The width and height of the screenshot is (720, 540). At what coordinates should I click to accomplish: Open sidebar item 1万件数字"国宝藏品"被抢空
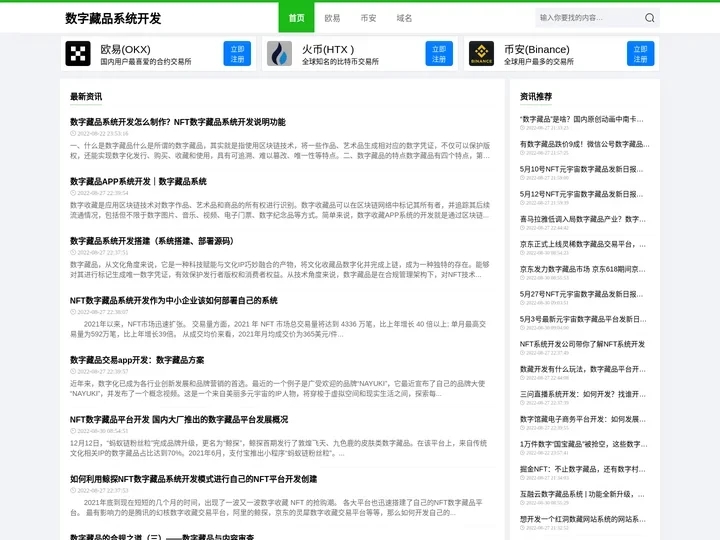584,444
